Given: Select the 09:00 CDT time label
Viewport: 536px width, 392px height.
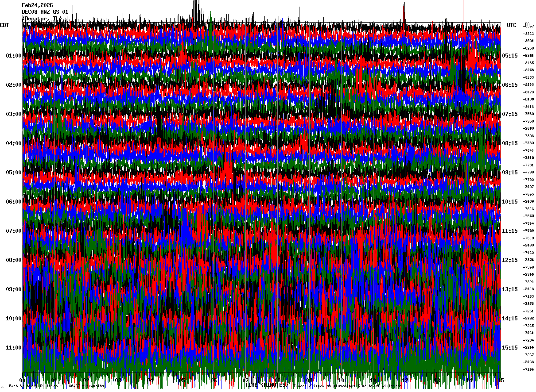Looking at the screenshot, I should [x=14, y=289].
